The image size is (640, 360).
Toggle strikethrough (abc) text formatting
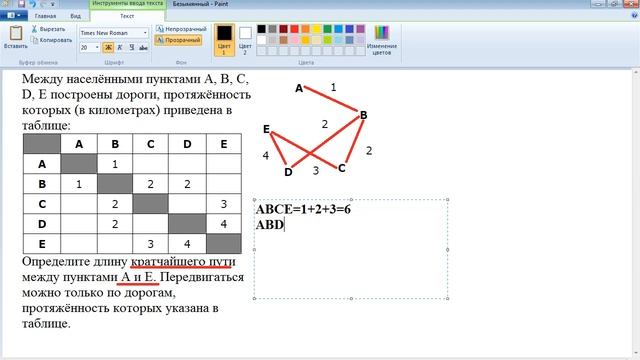pyautogui.click(x=143, y=48)
